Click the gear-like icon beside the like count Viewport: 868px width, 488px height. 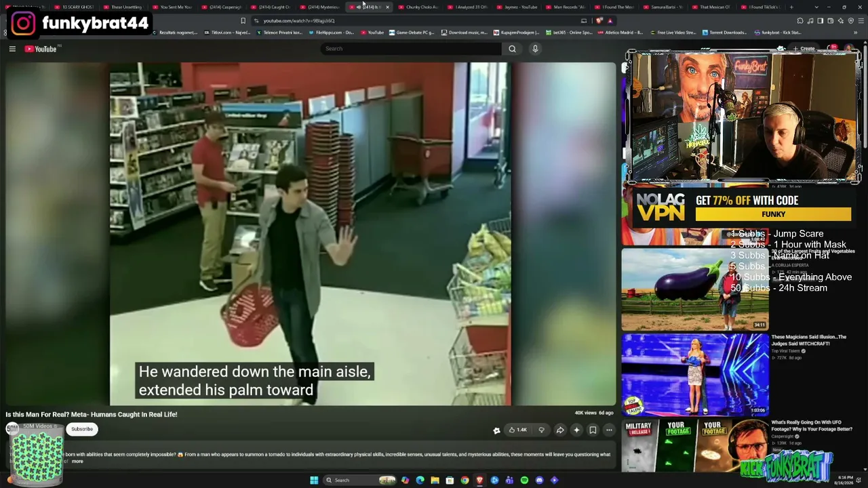click(x=496, y=430)
